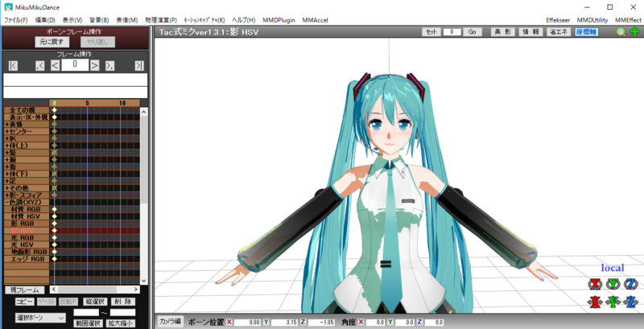Screen dimensions: 644x329
Task: Open the 表示(V) menu
Action: click(72, 20)
